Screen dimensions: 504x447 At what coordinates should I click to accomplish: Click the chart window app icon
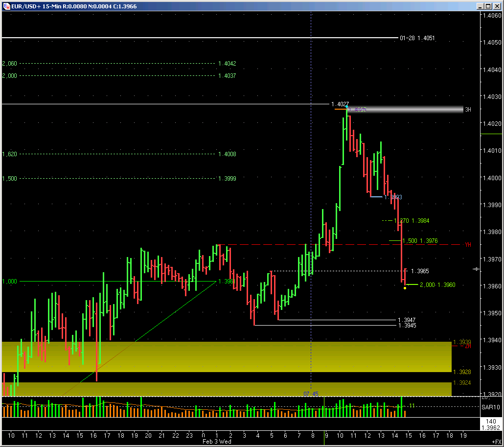(6, 6)
